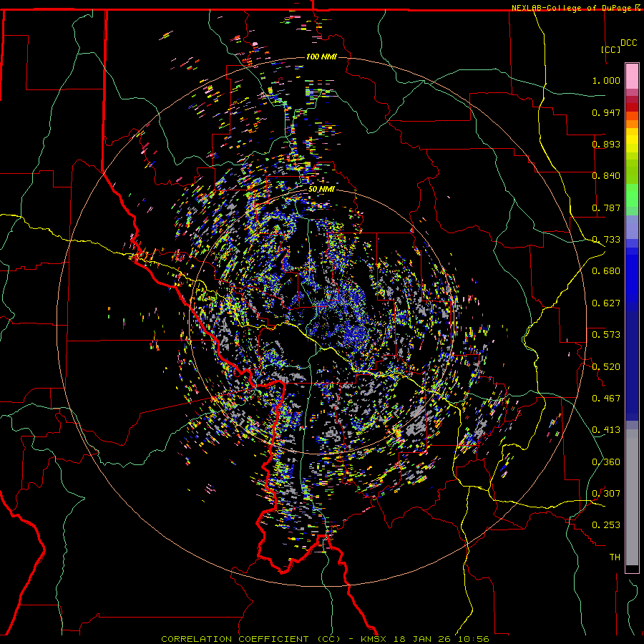This screenshot has height=644, width=644.
Task: Click the NEXLAB-College of DuPage credit text
Action: click(x=572, y=8)
